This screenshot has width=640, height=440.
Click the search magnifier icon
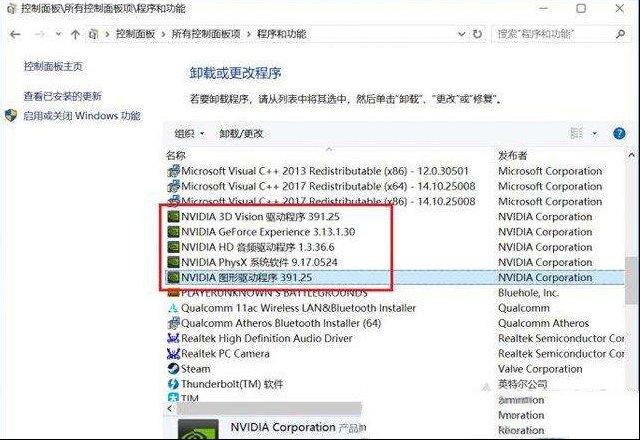(620, 34)
